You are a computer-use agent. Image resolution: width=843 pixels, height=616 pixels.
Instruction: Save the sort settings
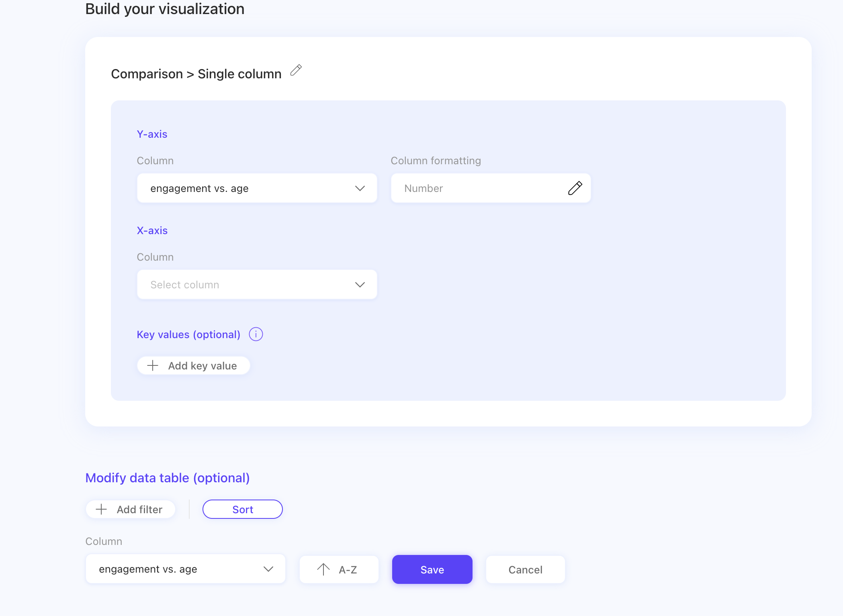point(432,569)
